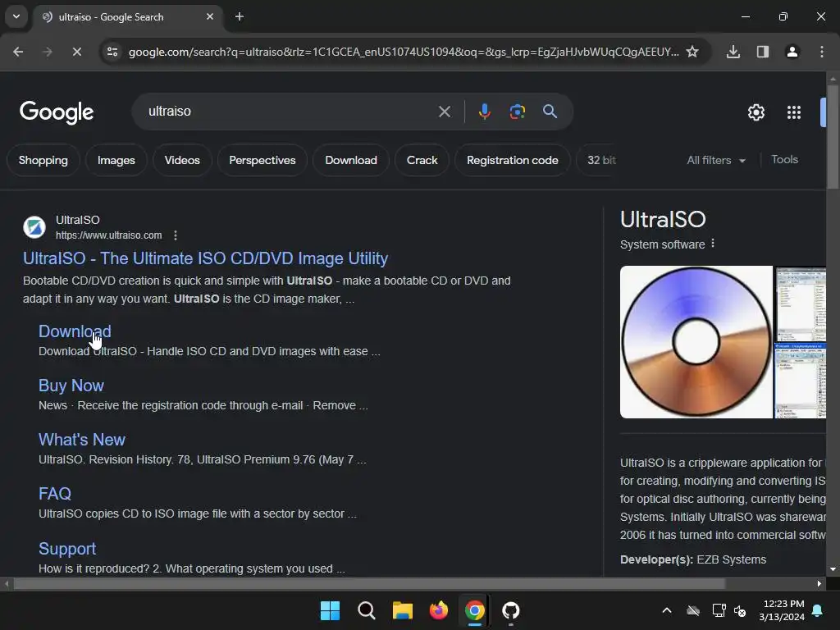Screen dimensions: 840x630
Task: Open Chrome three-dot menu
Action: coord(822,52)
